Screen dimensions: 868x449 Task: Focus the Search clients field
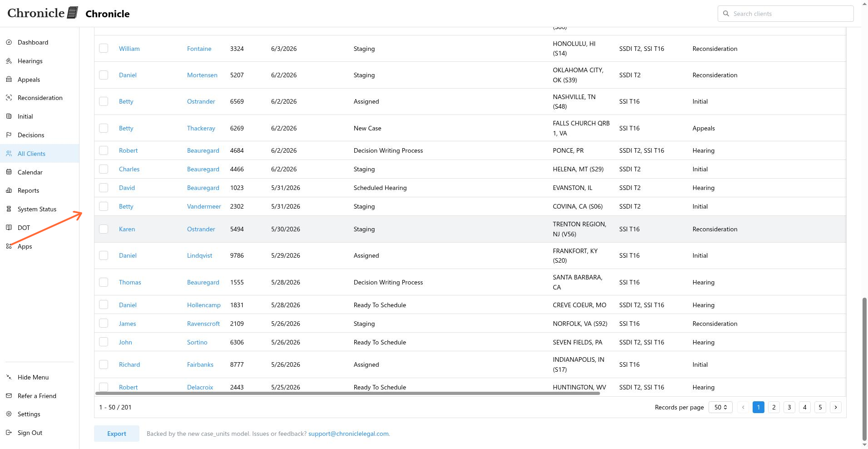coord(786,14)
